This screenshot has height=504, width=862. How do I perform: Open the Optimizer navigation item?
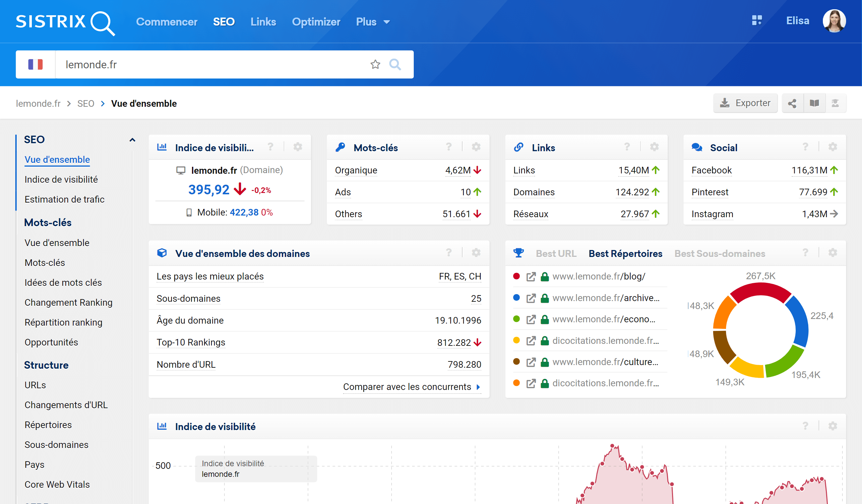(316, 22)
